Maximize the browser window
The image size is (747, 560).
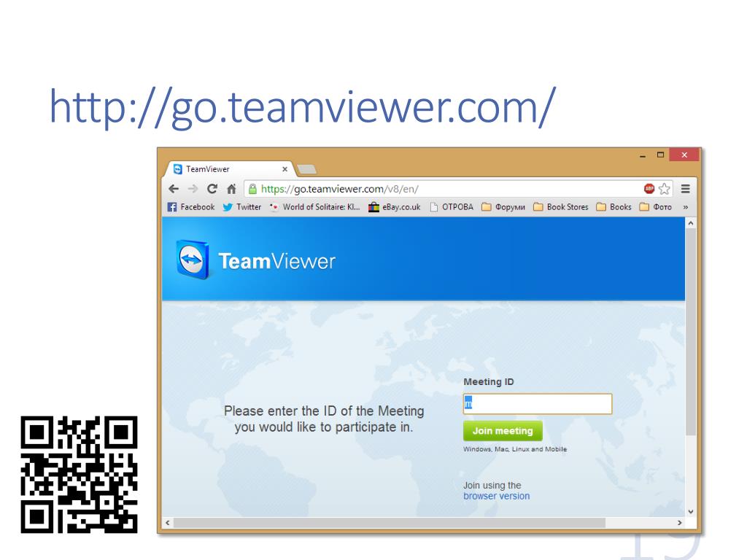click(x=660, y=155)
